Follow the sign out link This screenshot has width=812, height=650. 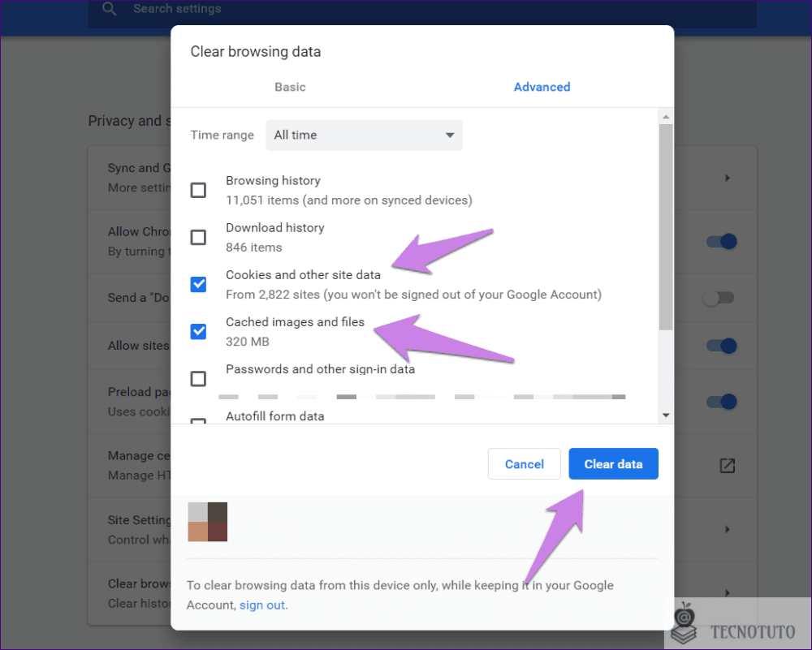262,605
